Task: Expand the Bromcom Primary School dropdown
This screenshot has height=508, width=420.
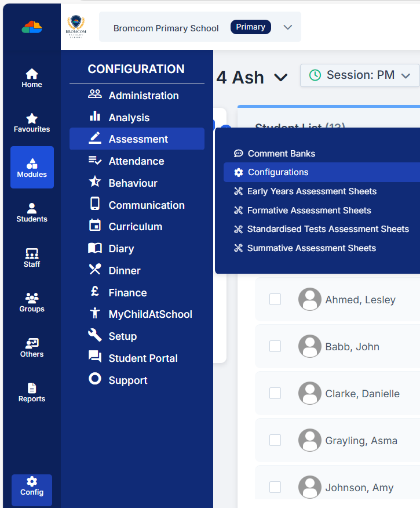Action: (287, 27)
